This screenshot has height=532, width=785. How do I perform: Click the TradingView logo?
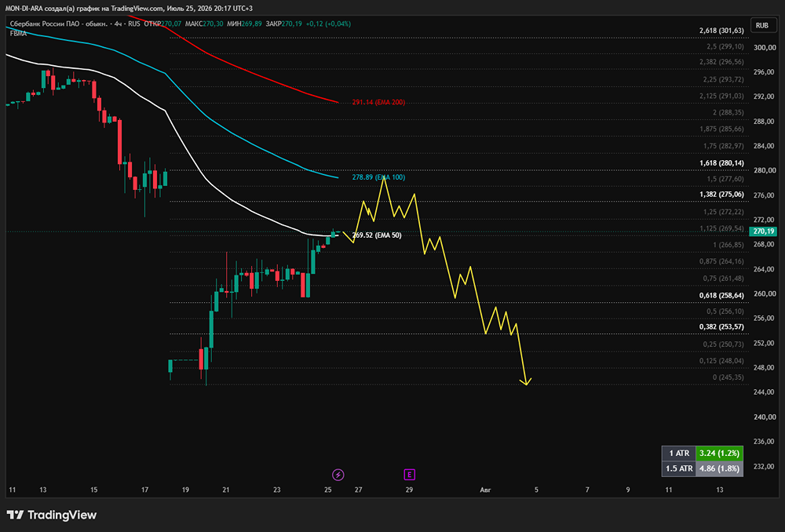(x=51, y=515)
